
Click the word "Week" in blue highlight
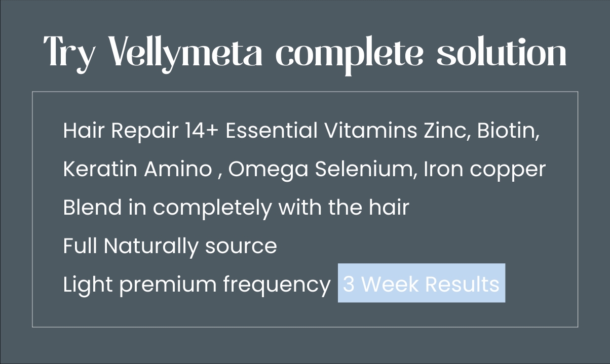[x=390, y=284]
